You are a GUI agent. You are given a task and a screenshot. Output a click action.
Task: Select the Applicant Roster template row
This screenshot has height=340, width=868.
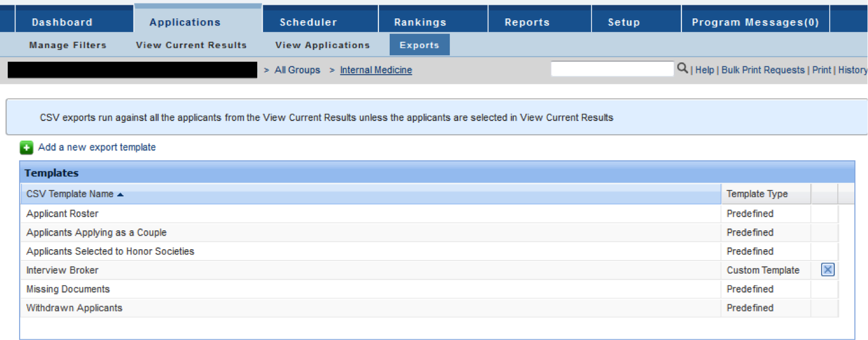[62, 214]
